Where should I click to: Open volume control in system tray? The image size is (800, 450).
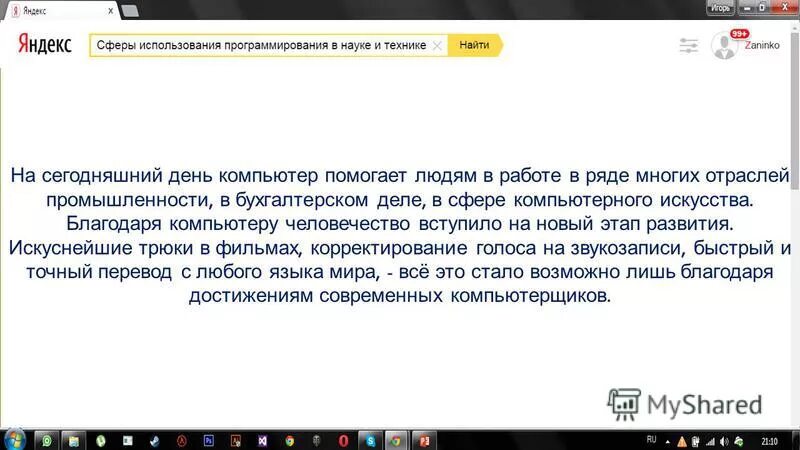[x=724, y=442]
